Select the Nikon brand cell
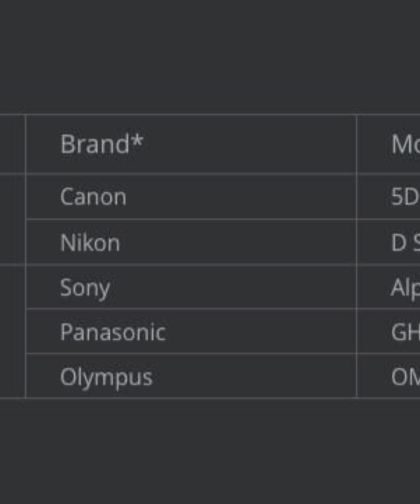Viewport: 420px width, 504px height. click(90, 242)
